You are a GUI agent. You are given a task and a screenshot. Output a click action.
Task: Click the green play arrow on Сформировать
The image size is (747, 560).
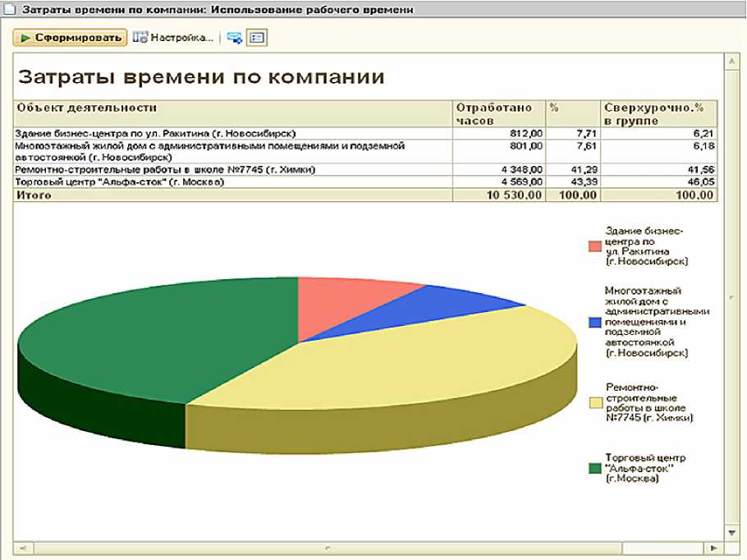pyautogui.click(x=25, y=38)
